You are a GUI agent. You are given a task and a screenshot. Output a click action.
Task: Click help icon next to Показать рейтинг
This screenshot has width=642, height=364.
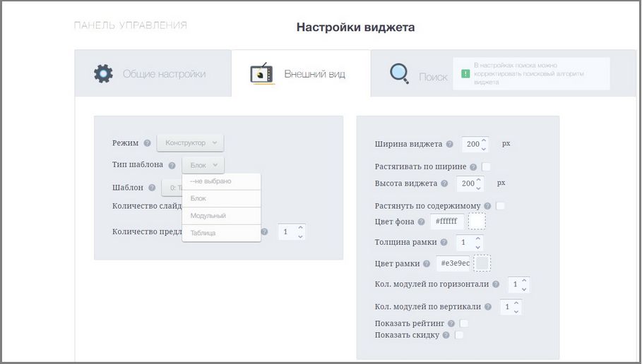click(451, 324)
